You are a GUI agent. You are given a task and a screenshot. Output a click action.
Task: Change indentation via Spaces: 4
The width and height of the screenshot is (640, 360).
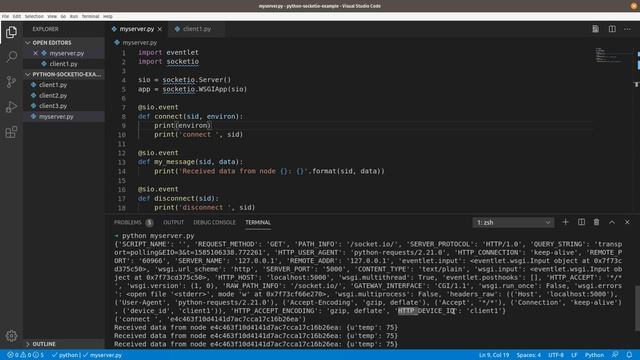point(529,355)
